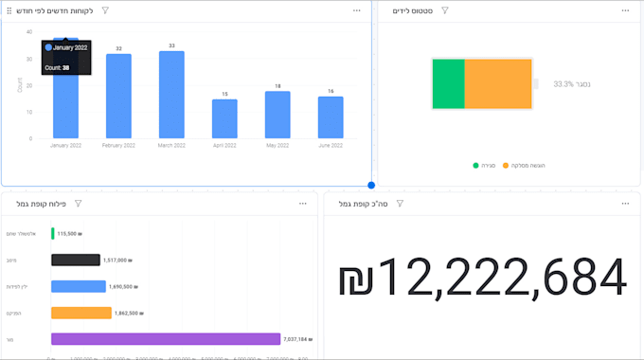Click the 'April 2022' x-axis label
Viewport: 644px width, 360px height.
coord(224,146)
